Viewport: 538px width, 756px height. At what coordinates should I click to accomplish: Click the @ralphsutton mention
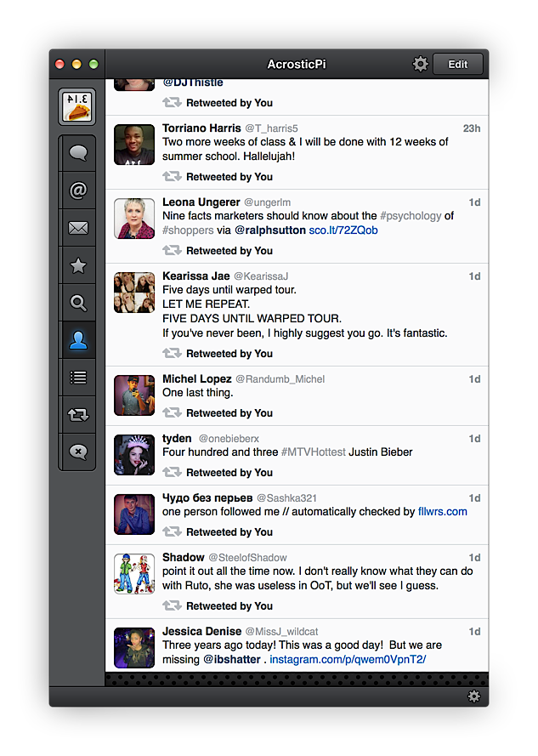(270, 230)
